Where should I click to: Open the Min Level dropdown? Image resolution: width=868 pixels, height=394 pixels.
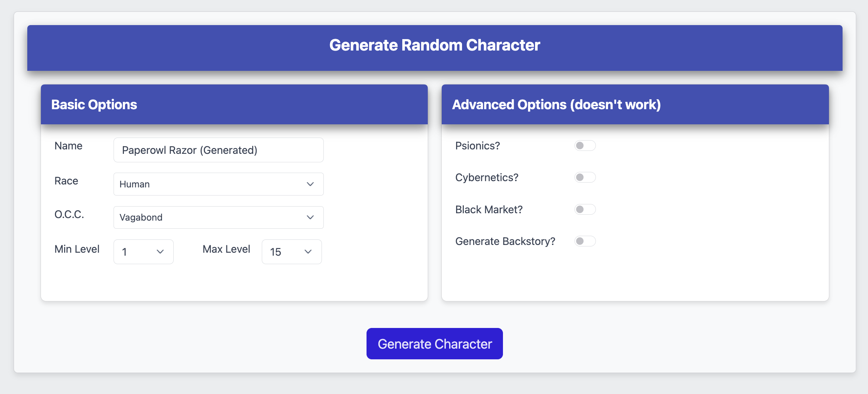click(x=143, y=252)
